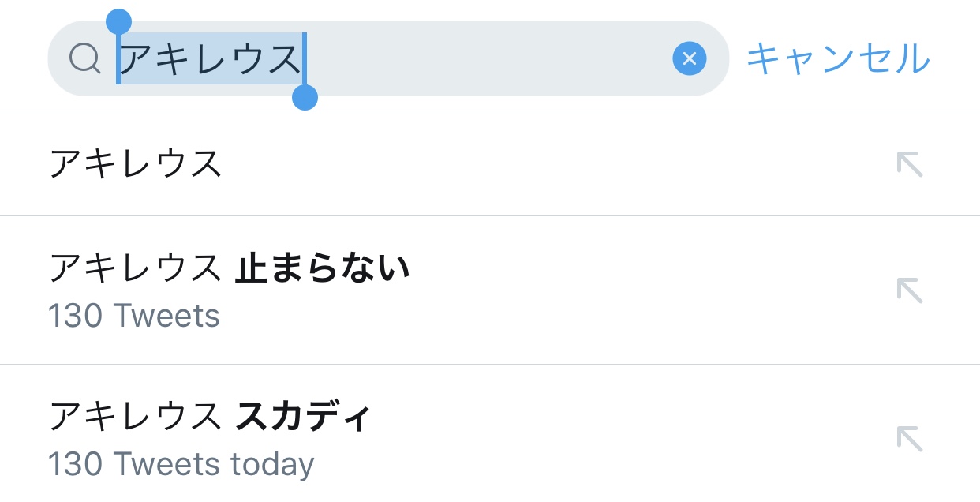980x502 pixels.
Task: Click the アキレウス word in the スカディ suggestion
Action: coord(135,416)
